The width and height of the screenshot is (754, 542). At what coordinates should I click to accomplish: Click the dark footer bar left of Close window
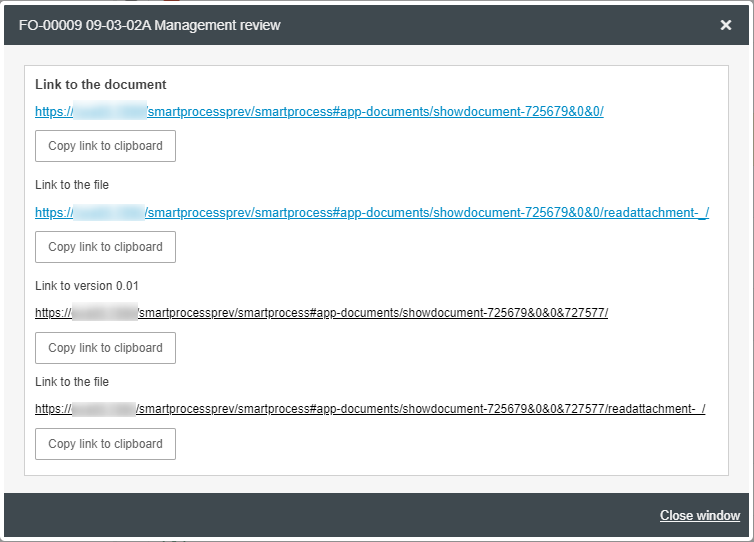300,516
